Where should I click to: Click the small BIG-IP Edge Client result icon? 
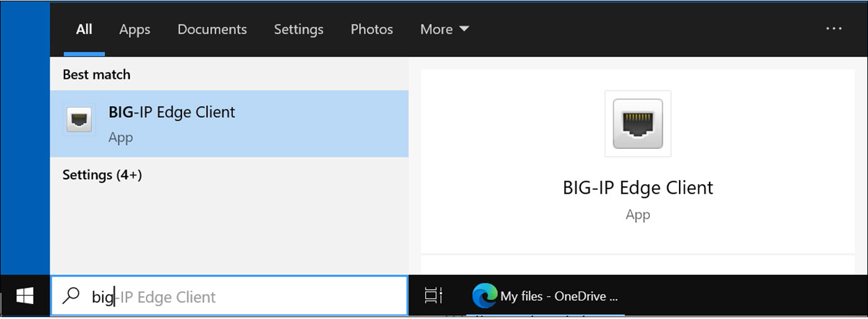(x=79, y=120)
